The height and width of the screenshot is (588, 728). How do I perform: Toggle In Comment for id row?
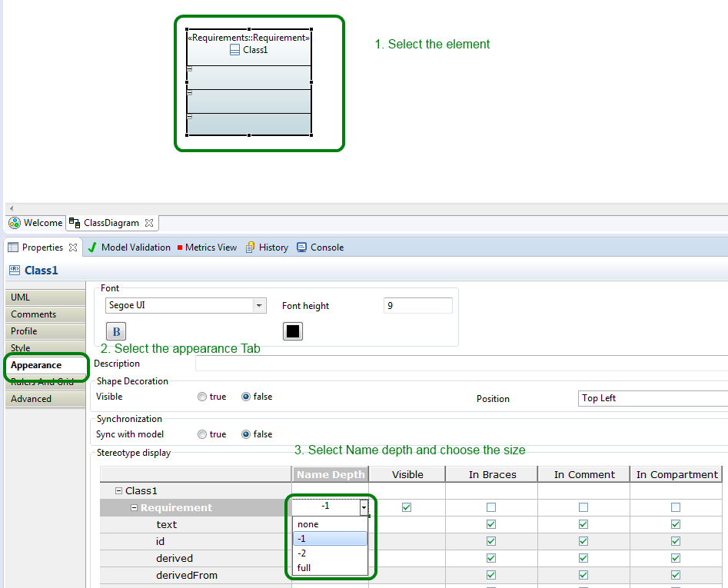583,541
